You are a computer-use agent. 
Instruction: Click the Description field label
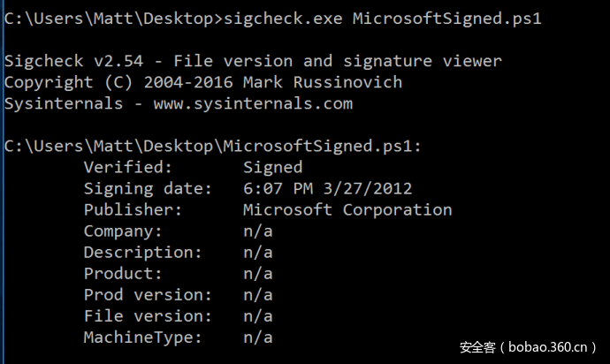(143, 253)
